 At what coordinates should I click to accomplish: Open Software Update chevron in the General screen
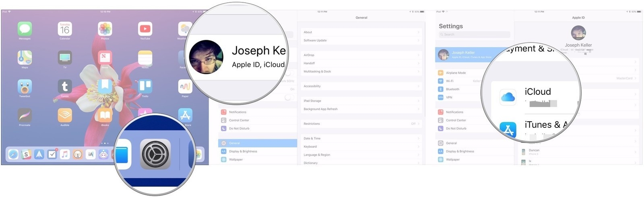pyautogui.click(x=419, y=41)
